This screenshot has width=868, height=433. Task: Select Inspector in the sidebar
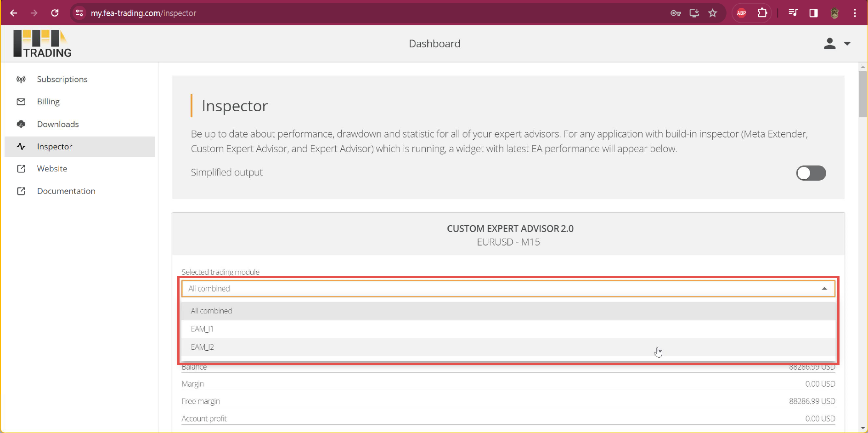coord(80,147)
